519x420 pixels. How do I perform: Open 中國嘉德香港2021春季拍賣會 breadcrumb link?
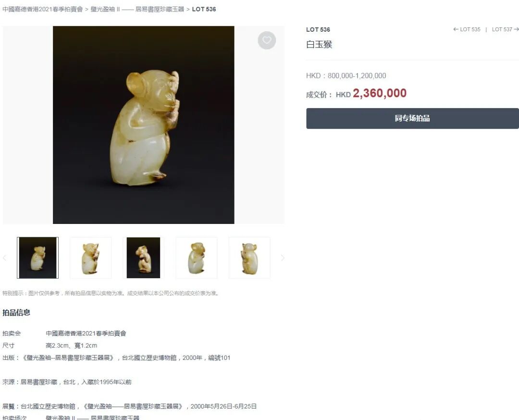coord(43,9)
